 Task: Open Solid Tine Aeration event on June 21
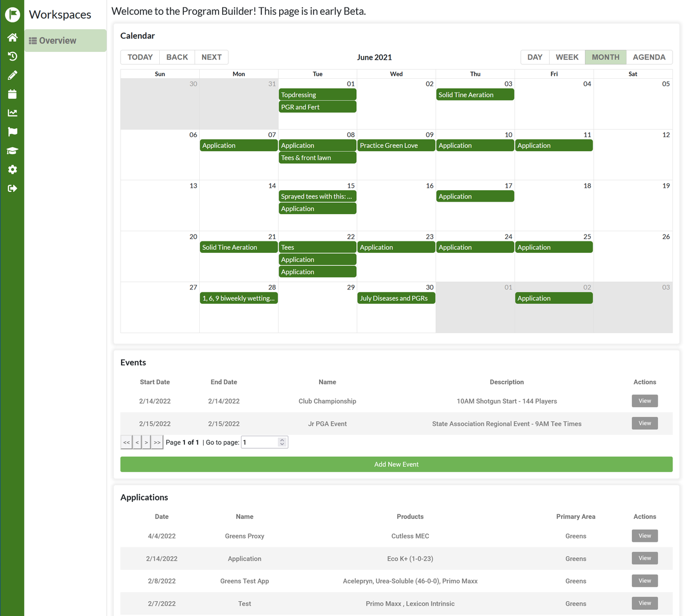click(239, 247)
